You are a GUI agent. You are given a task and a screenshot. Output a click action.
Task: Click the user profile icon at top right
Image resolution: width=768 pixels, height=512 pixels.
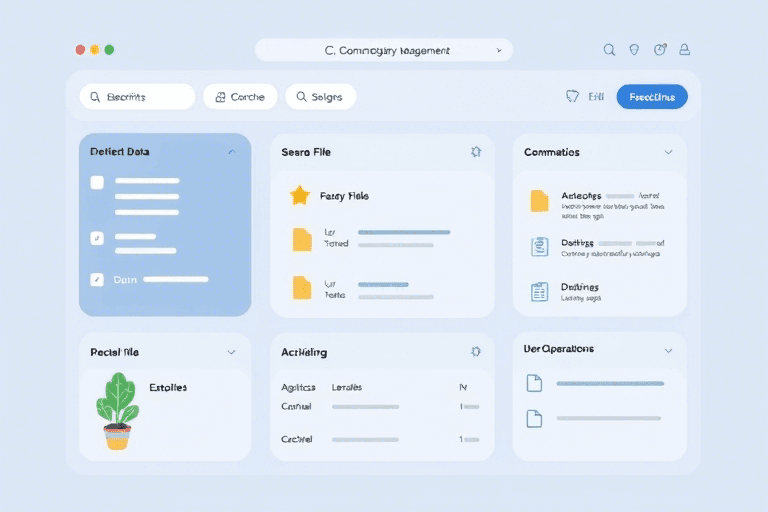click(x=685, y=49)
